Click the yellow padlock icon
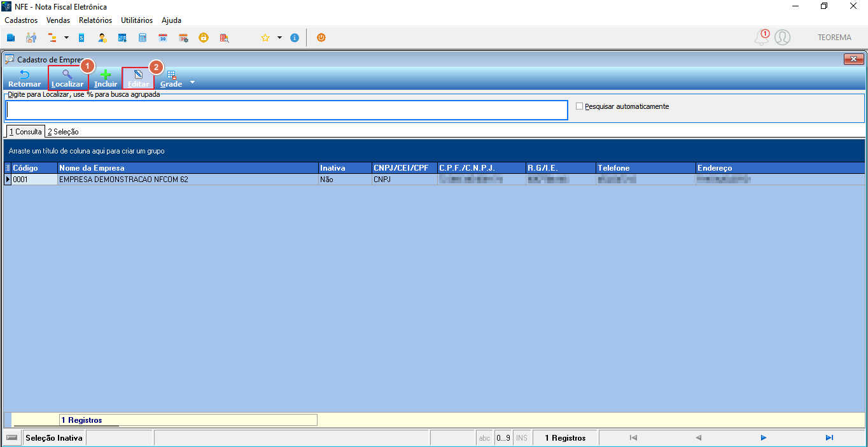868x447 pixels. click(204, 38)
